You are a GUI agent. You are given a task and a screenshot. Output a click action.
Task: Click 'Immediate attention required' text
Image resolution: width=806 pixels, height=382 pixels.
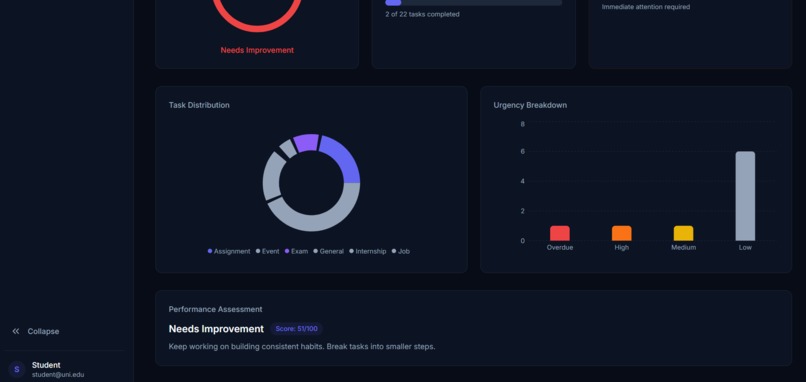646,7
